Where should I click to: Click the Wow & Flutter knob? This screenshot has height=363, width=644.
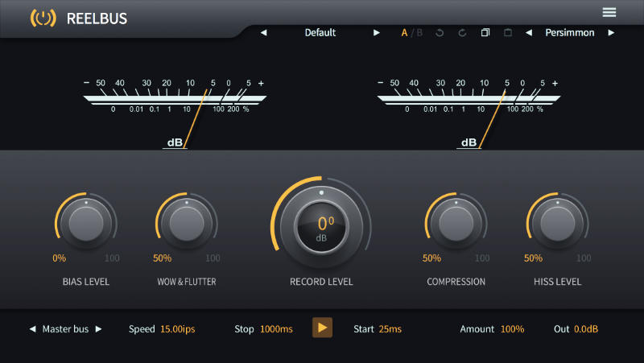click(x=187, y=224)
